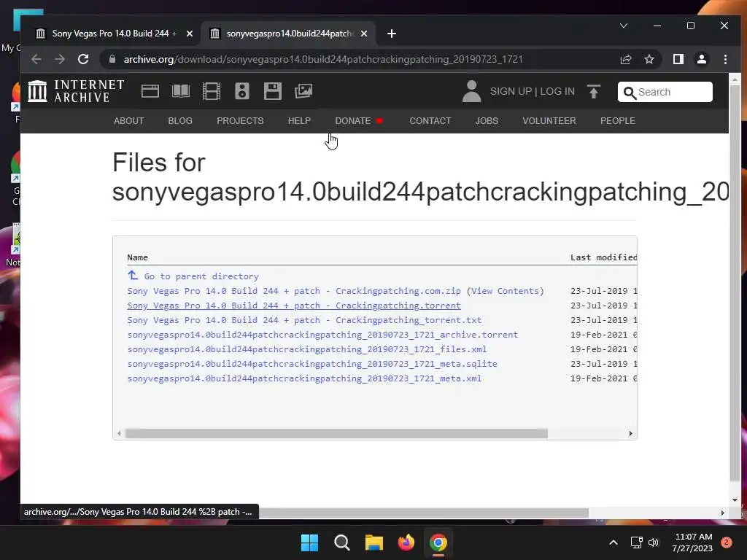The image size is (747, 560).
Task: Download Crackingpatching.com.zip file link
Action: click(294, 291)
